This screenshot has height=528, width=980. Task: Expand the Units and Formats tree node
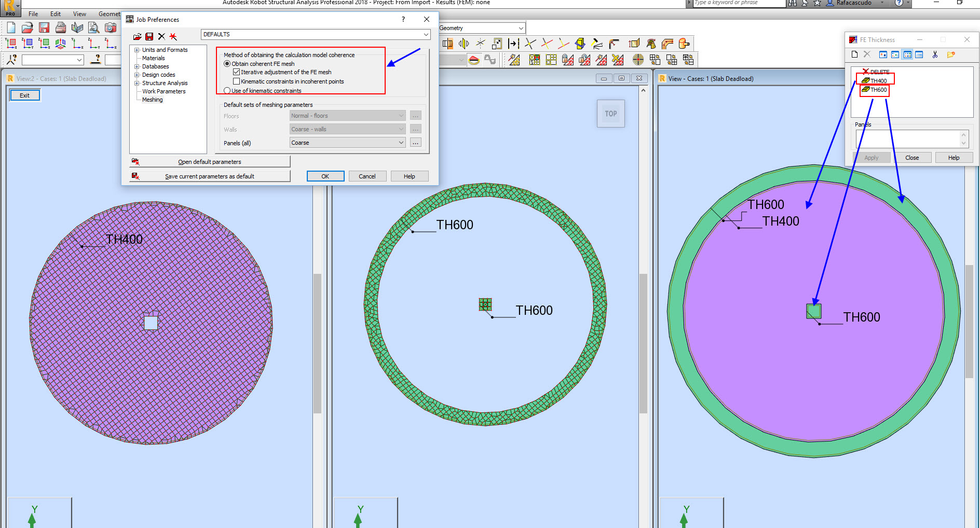[x=135, y=50]
